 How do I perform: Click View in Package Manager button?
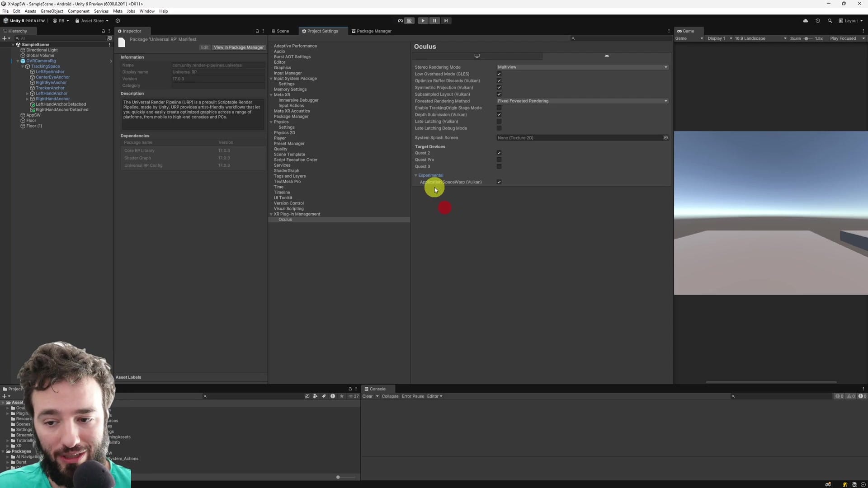[238, 47]
